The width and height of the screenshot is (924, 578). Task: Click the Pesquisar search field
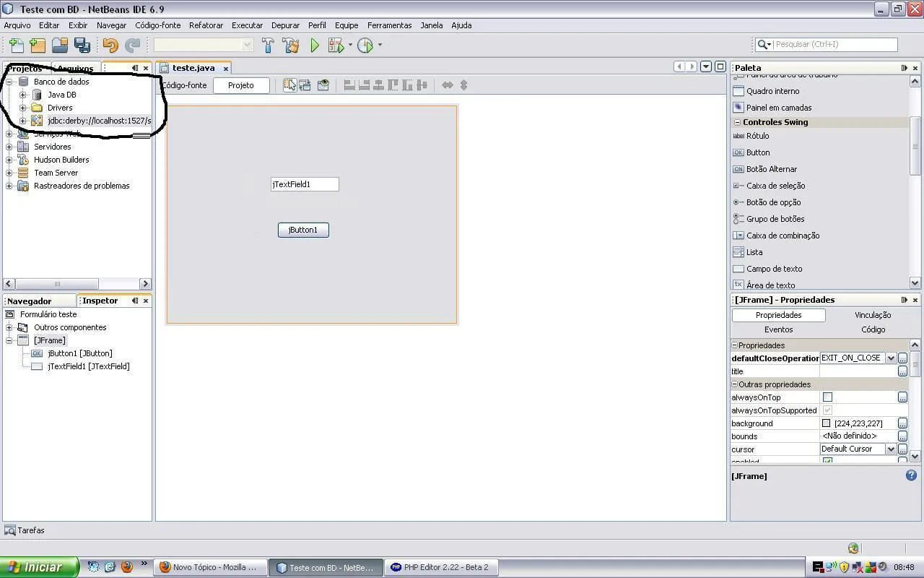coord(834,45)
